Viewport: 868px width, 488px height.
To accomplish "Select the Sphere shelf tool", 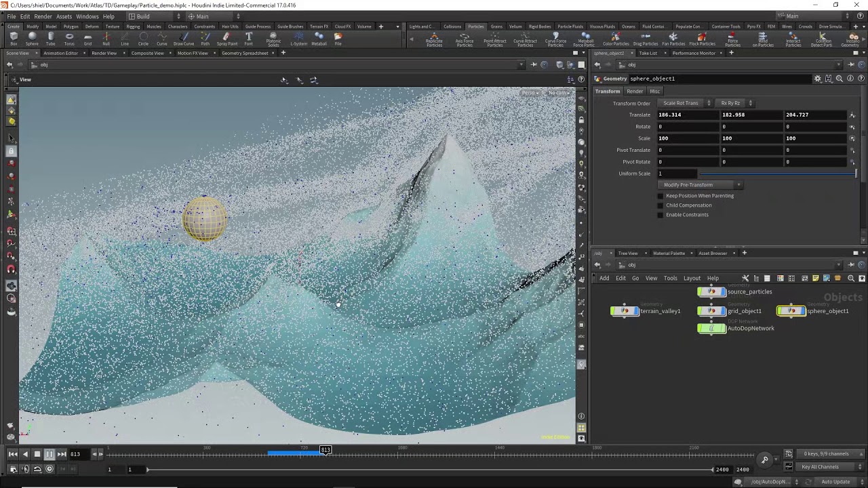I will pos(32,39).
